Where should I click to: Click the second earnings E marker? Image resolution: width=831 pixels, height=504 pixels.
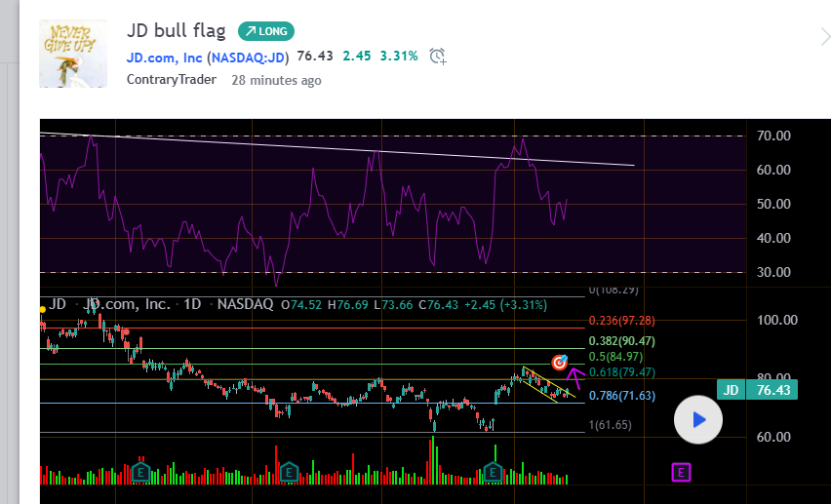pyautogui.click(x=289, y=472)
